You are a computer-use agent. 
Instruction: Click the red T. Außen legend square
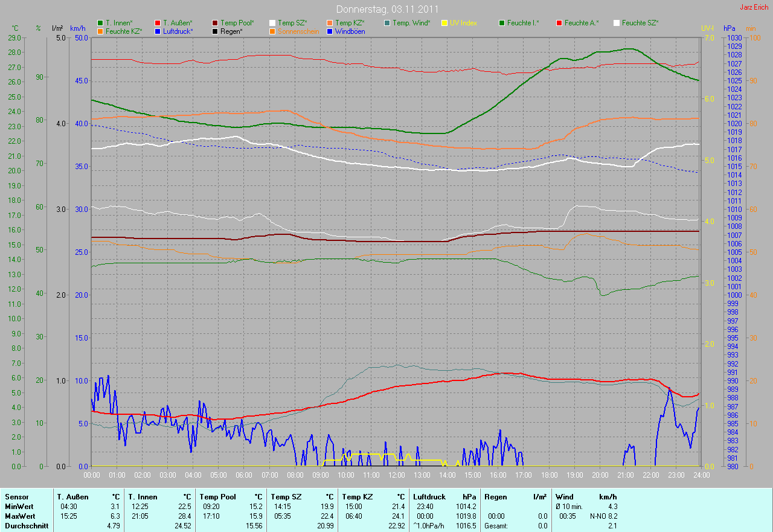point(158,23)
